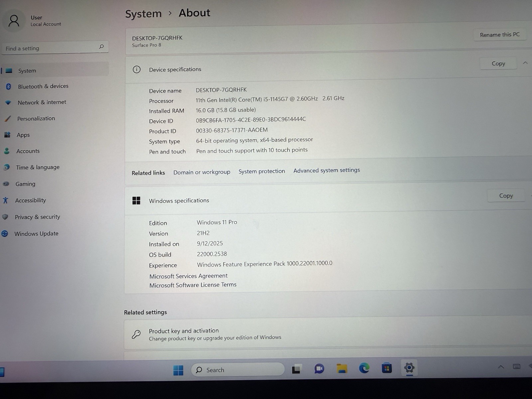Click the touch keyboard tray icon

coord(516,366)
